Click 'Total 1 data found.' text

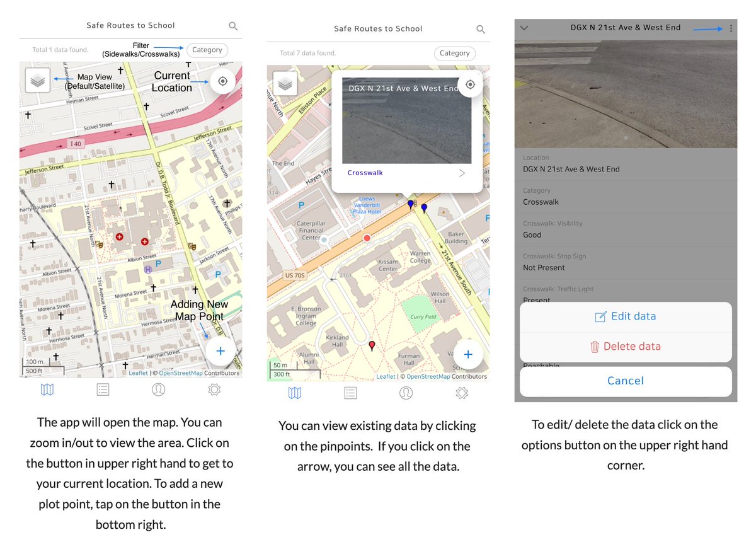[60, 50]
